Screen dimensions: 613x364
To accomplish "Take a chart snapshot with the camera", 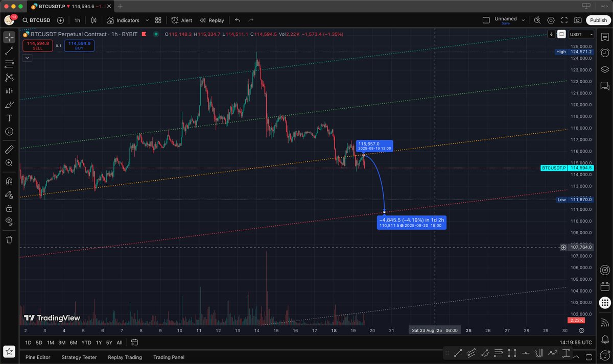I will [578, 20].
